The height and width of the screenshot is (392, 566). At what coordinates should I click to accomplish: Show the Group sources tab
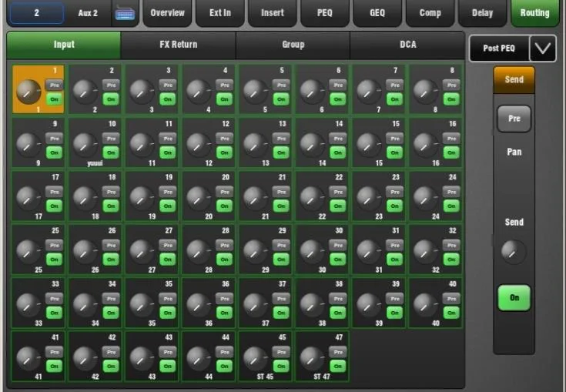[x=293, y=45]
